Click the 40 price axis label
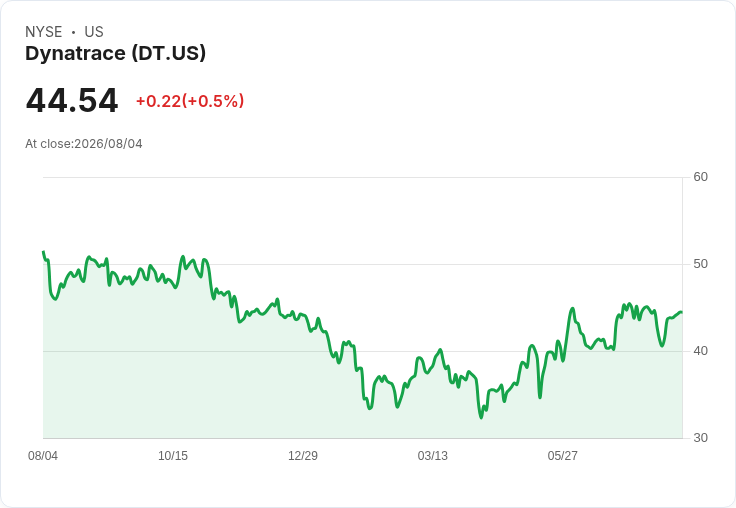This screenshot has width=736, height=508. point(700,351)
